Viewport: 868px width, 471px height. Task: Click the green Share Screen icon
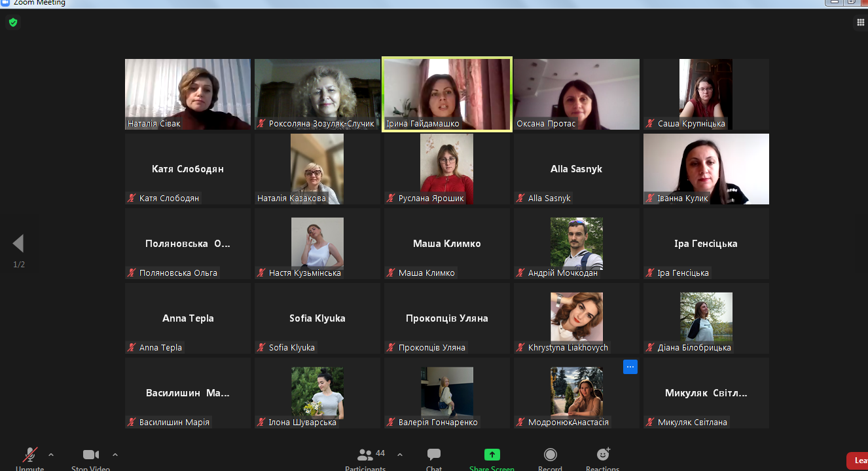click(492, 455)
